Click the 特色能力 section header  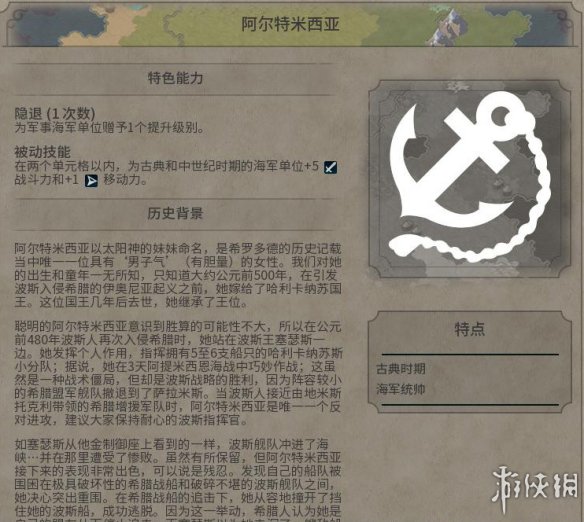pos(175,78)
